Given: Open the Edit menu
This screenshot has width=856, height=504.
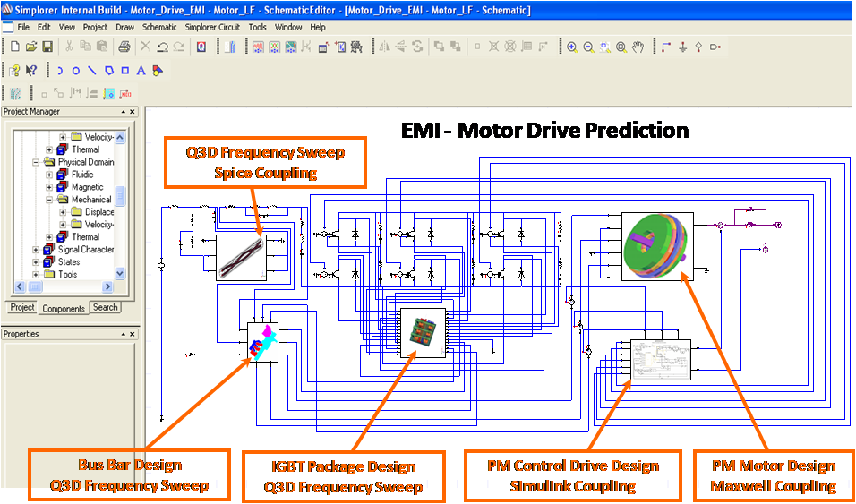Looking at the screenshot, I should tap(44, 27).
